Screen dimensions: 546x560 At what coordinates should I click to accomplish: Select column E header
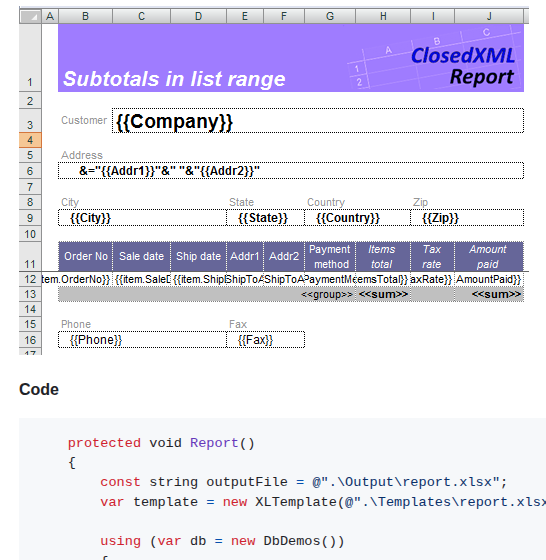coord(245,16)
